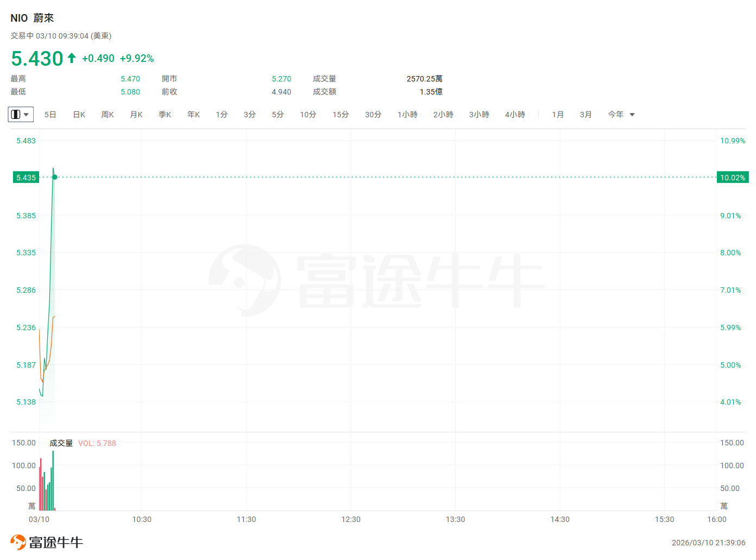This screenshot has width=756, height=560.
Task: Click the green up arrow beside price
Action: tap(72, 58)
